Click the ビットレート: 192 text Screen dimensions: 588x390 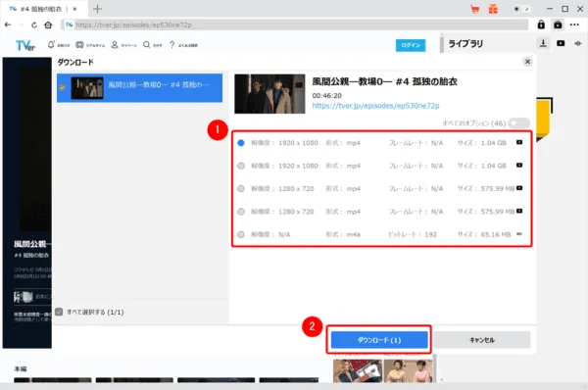click(413, 234)
